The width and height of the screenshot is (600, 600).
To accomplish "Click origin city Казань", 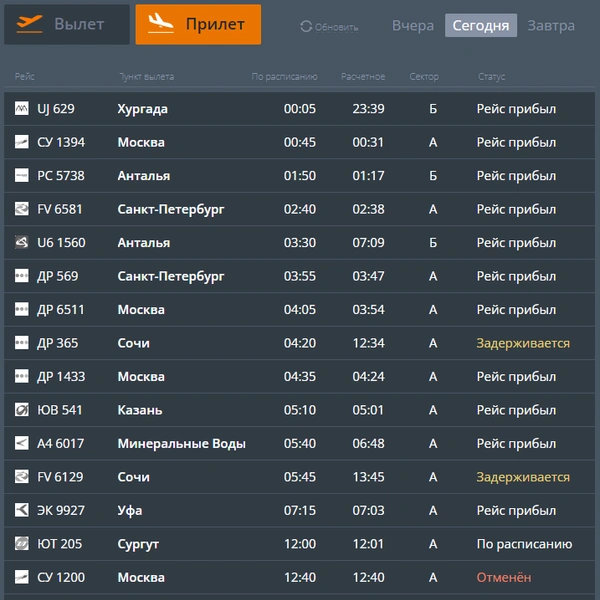I will 140,410.
